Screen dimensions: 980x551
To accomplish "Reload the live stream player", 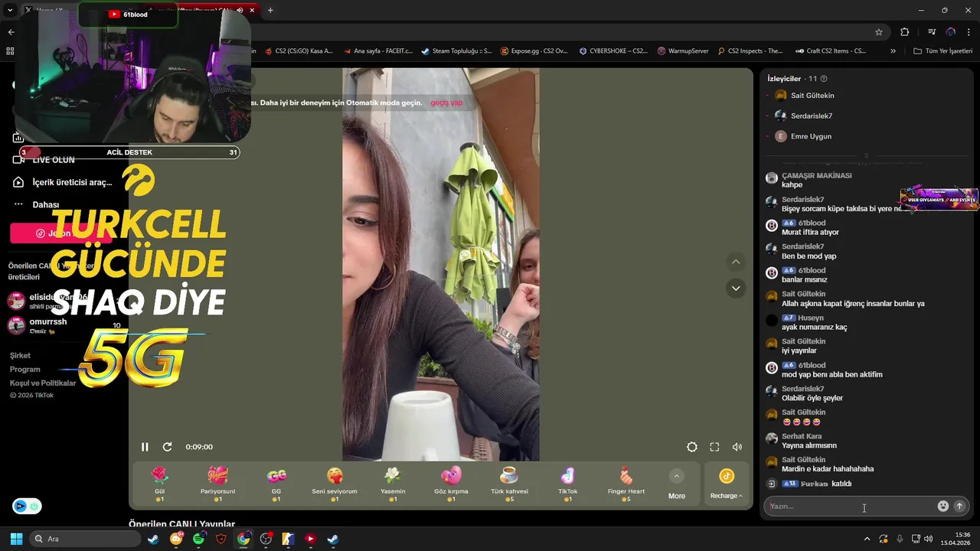I will point(167,447).
